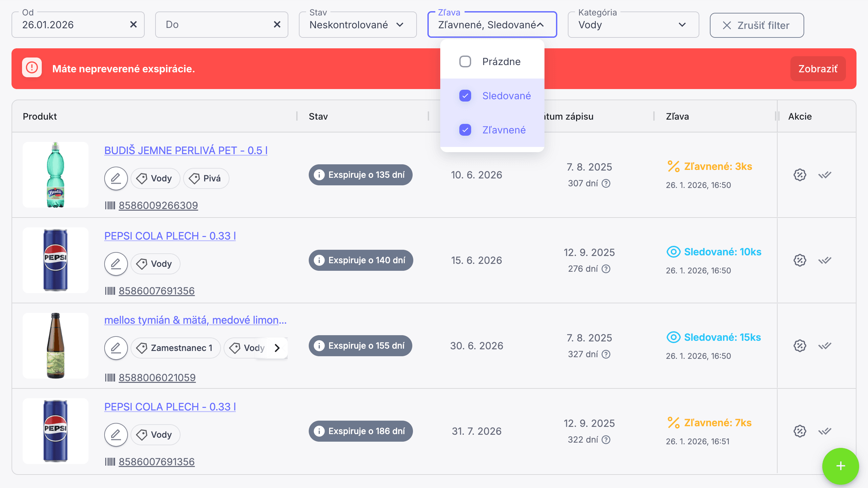Click pencil edit icon for Budiš product
The image size is (868, 488).
(116, 178)
